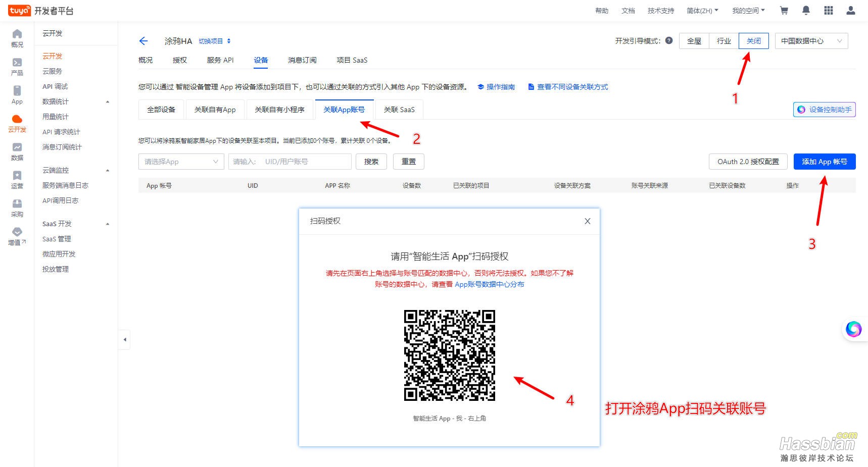Open the 请选择App dropdown

pyautogui.click(x=181, y=162)
